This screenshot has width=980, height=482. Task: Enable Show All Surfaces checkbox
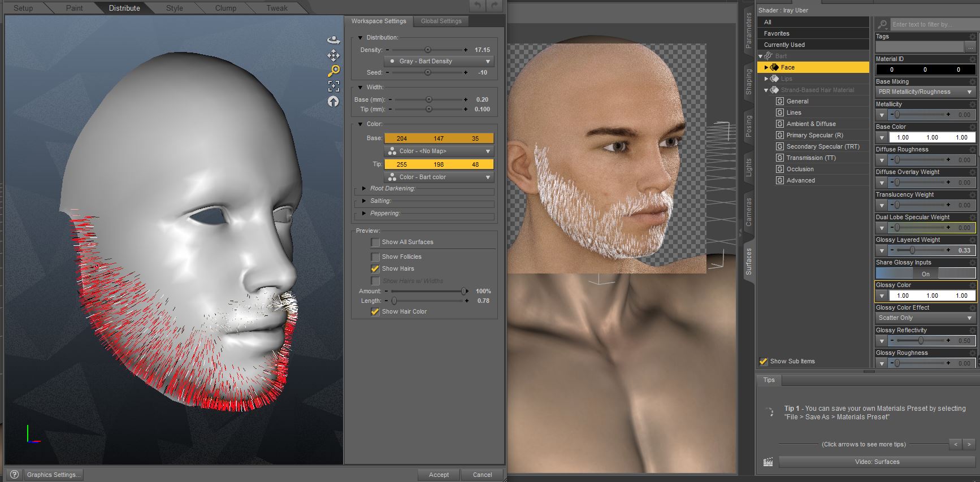pyautogui.click(x=375, y=242)
